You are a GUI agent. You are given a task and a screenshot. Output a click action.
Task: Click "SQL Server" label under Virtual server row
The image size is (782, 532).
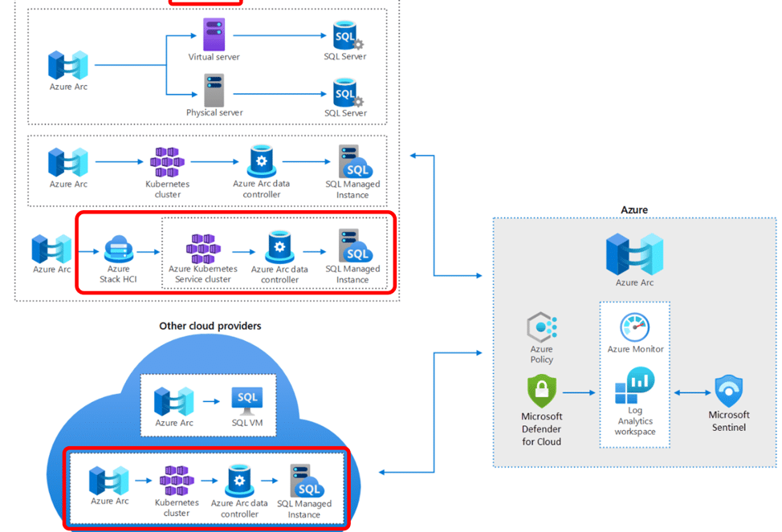[345, 56]
